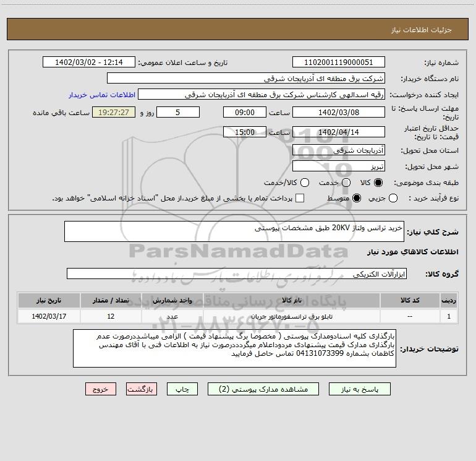Open the اطلاعات تماس خریدار link
The width and height of the screenshot is (476, 461).
[102, 95]
